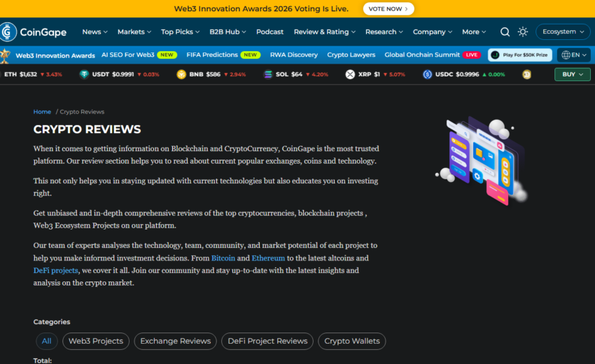595x364 pixels.
Task: Click the SOL coin icon in ticker
Action: [x=268, y=74]
